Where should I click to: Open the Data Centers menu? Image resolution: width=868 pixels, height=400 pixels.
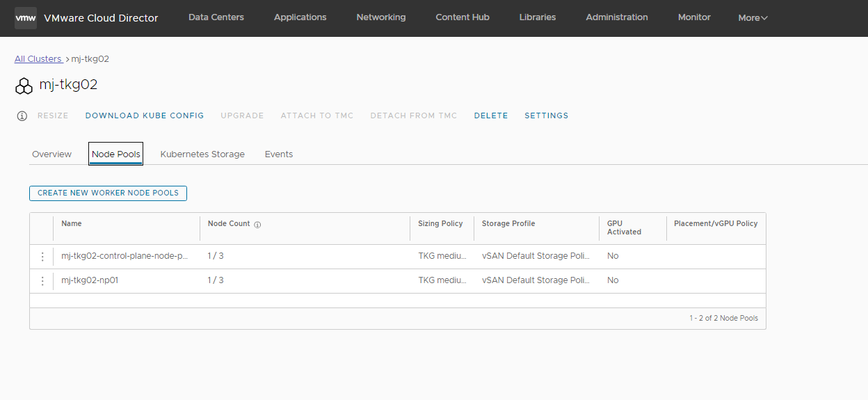(216, 17)
